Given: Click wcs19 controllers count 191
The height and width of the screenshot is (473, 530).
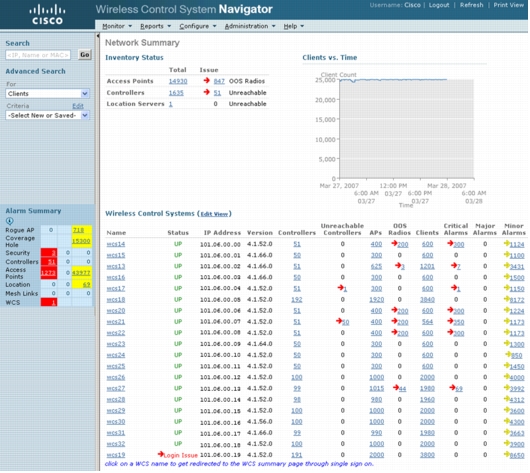Looking at the screenshot, I should coord(297,456).
